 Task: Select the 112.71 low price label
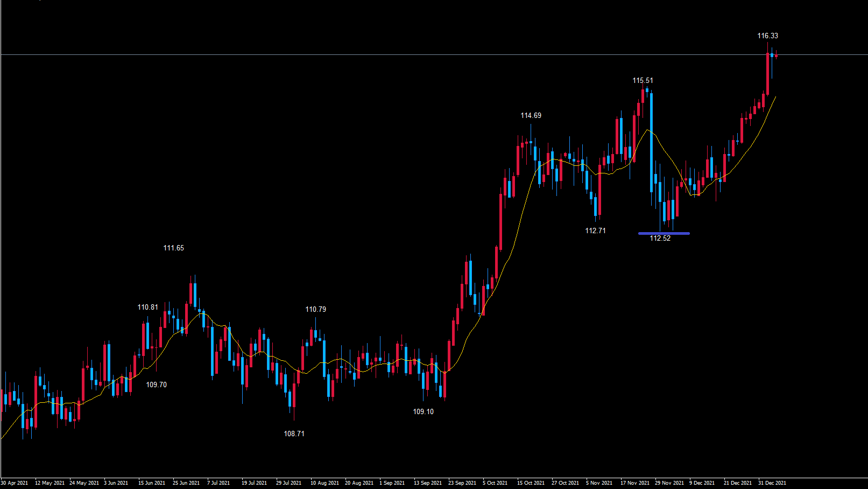click(x=595, y=231)
